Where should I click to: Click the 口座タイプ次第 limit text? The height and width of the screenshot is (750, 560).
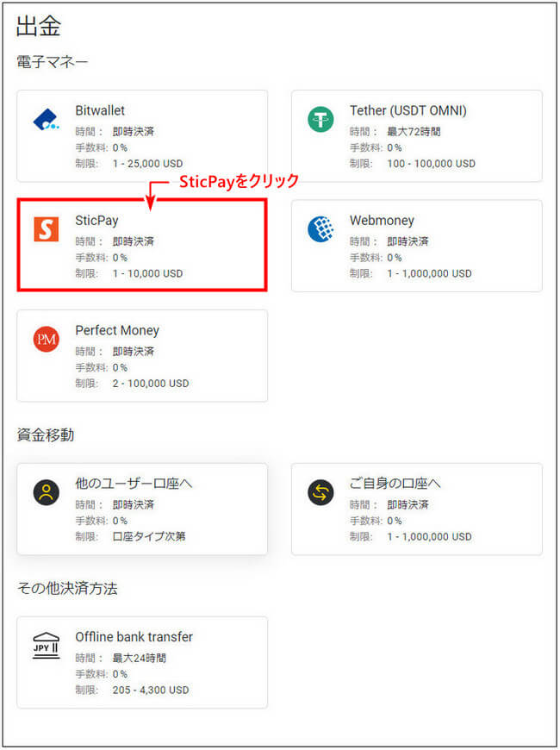tap(149, 537)
